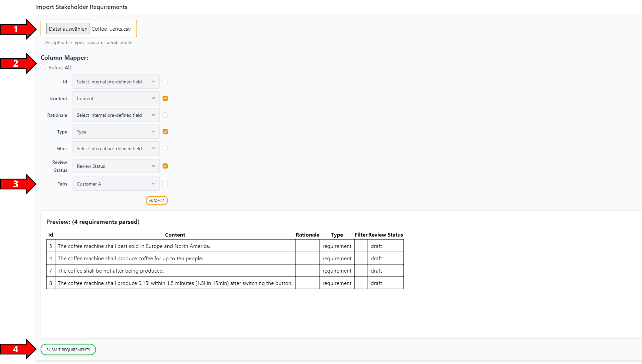Viewport: 642px width, 364px height.
Task: Select the row text about Europe and North America
Action: coord(134,246)
